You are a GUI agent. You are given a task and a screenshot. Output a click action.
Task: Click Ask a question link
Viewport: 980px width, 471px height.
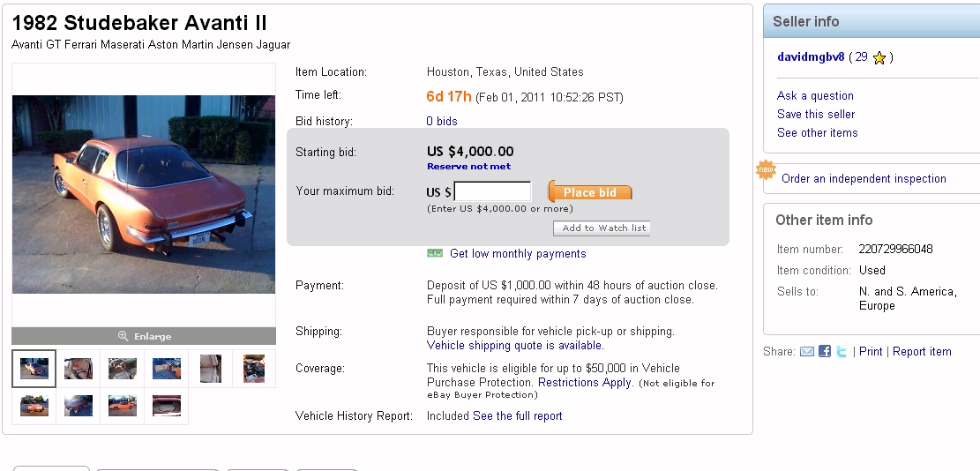(815, 96)
